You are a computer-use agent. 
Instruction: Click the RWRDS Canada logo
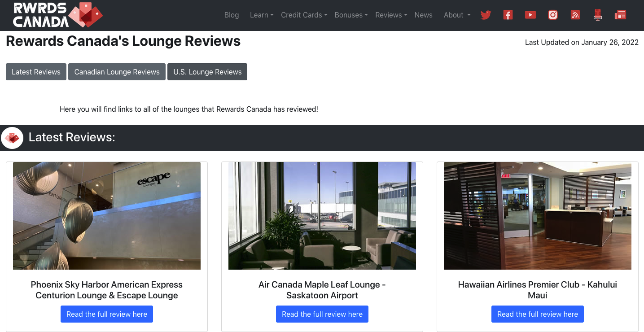tap(57, 15)
